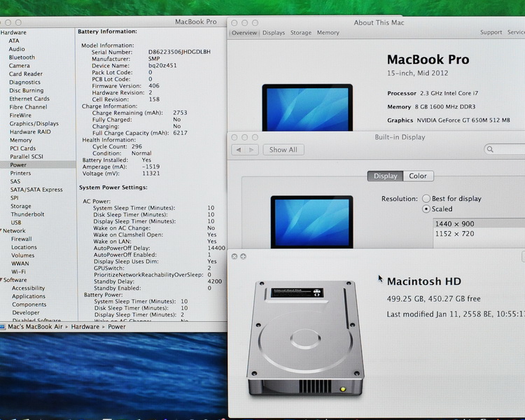Select the Power item in the sidebar
Image resolution: width=525 pixels, height=420 pixels.
coord(18,164)
